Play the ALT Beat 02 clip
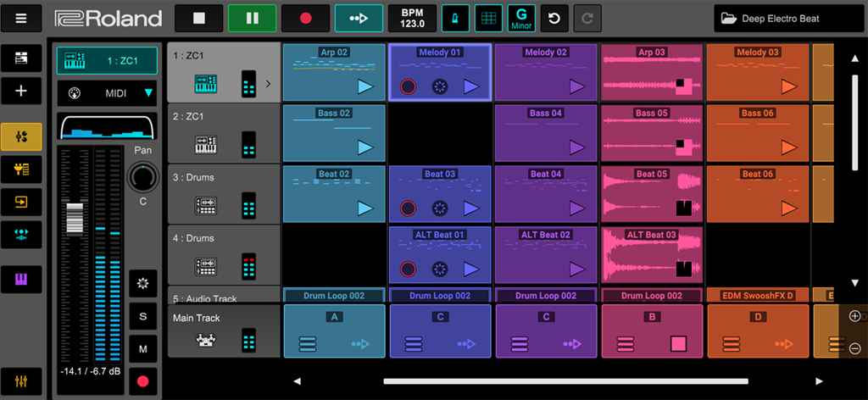The height and width of the screenshot is (400, 868). [577, 269]
